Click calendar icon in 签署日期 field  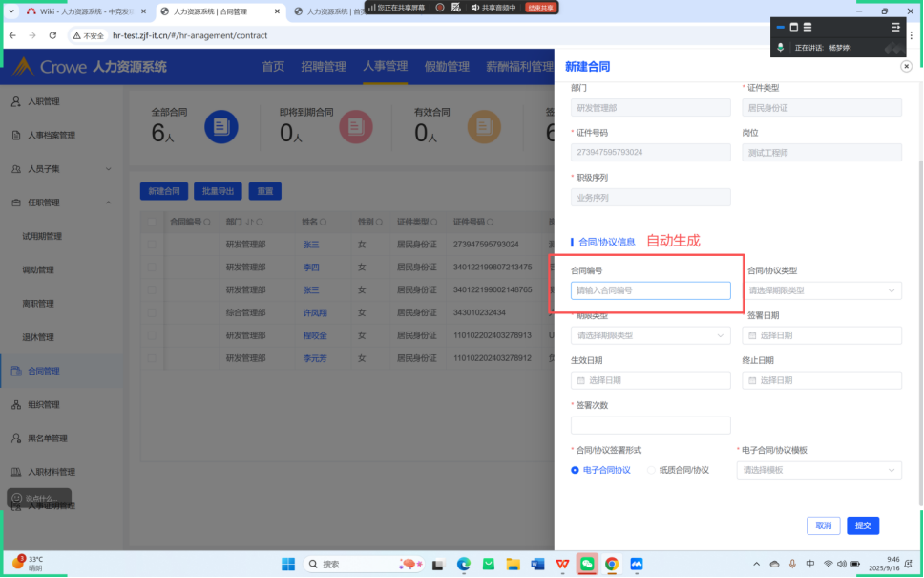pos(753,335)
